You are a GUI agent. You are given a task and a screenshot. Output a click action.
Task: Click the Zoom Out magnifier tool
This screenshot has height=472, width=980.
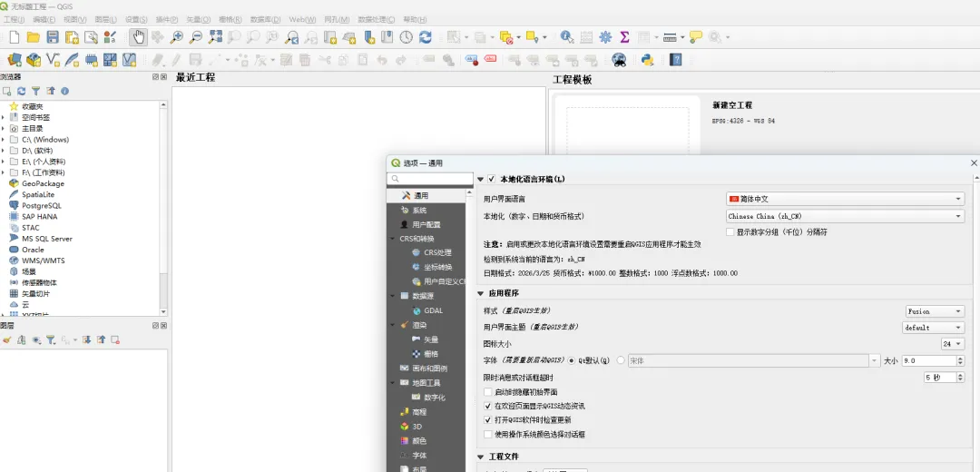click(x=196, y=37)
